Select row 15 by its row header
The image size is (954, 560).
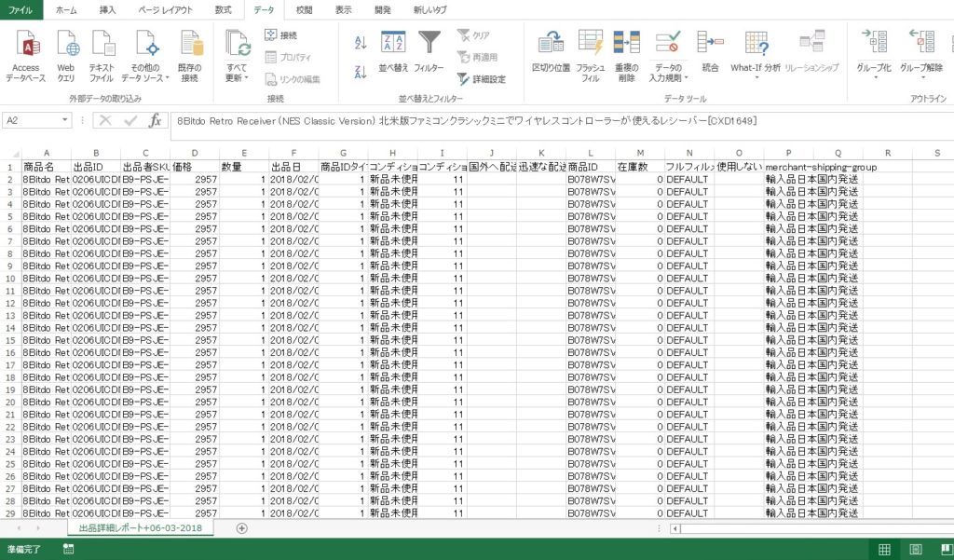[x=10, y=340]
